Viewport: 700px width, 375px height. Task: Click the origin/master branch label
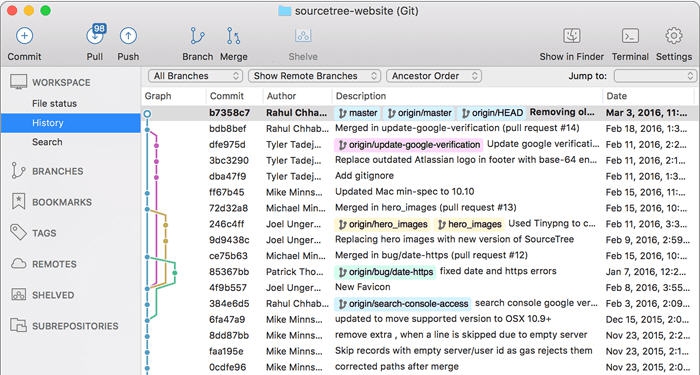419,113
